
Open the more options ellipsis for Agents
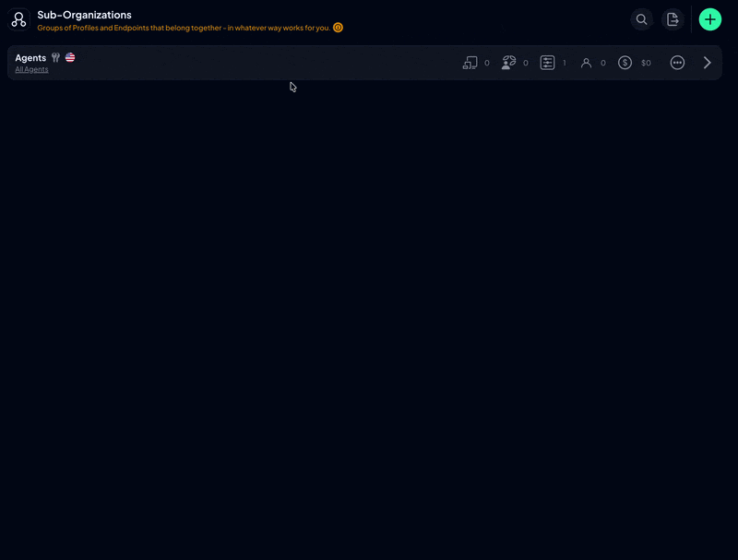[x=677, y=63]
